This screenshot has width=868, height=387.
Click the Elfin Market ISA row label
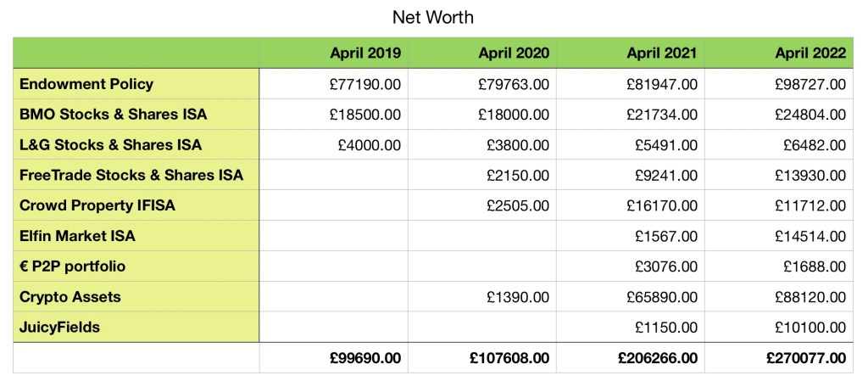click(77, 236)
